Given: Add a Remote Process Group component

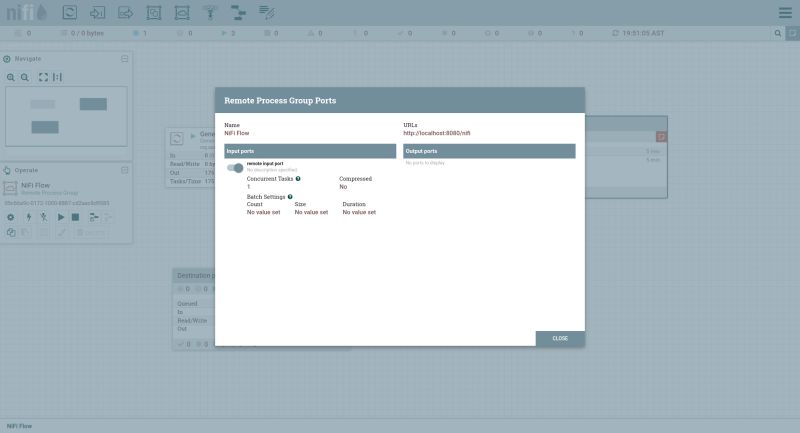Looking at the screenshot, I should click(x=182, y=12).
